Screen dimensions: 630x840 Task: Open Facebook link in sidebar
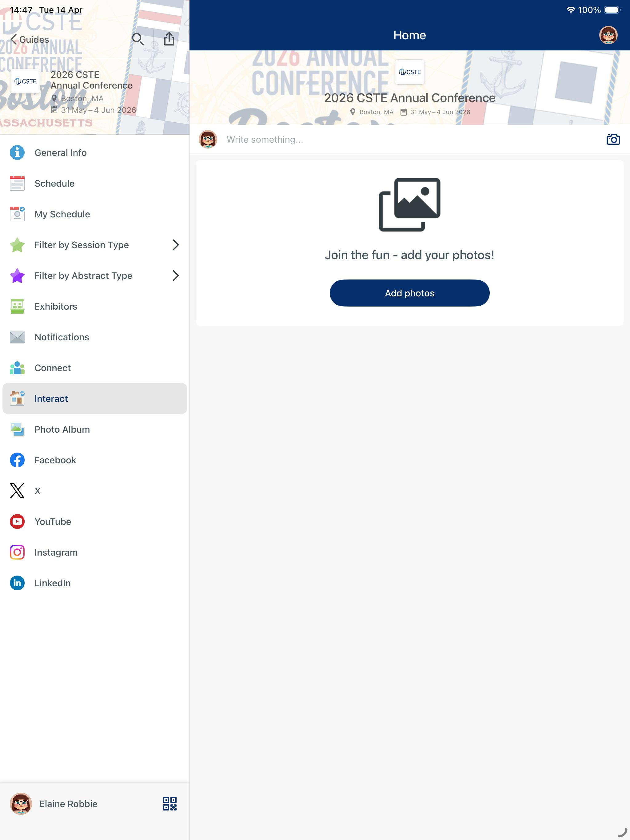(x=95, y=460)
